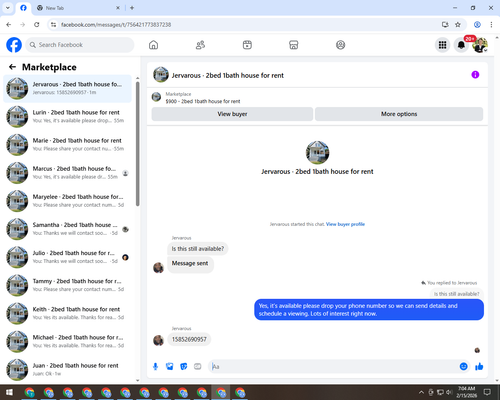The width and height of the screenshot is (500, 400).
Task: Click the site information icon in address bar
Action: click(x=53, y=25)
